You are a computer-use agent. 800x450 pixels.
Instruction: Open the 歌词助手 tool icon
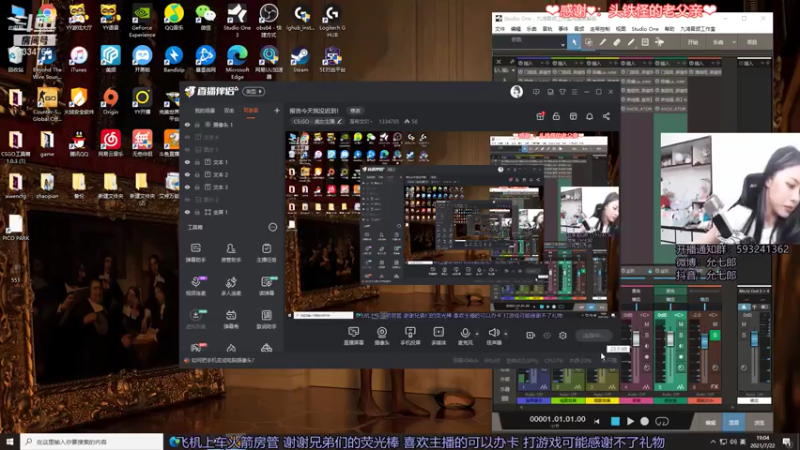(x=266, y=319)
